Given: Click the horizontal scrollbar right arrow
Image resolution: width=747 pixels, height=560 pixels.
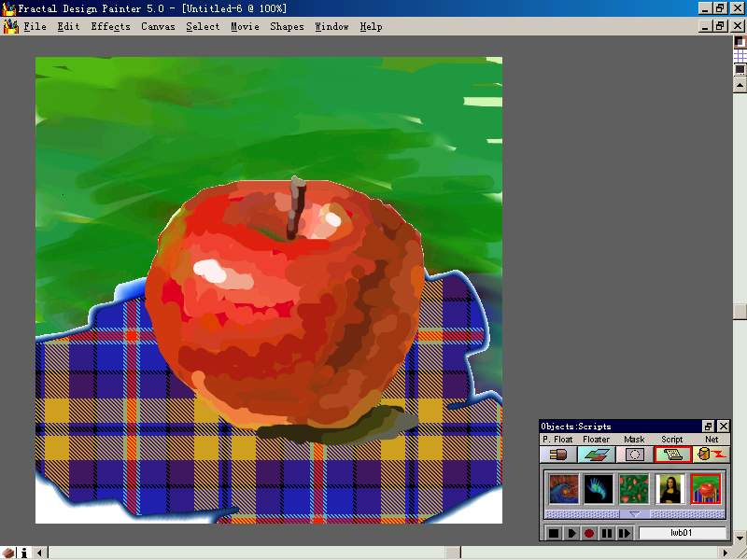Looking at the screenshot, I should 726,553.
